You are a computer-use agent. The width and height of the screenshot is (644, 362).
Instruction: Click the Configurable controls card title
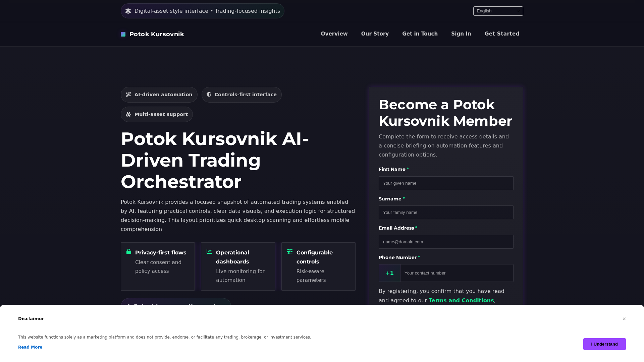[314, 257]
